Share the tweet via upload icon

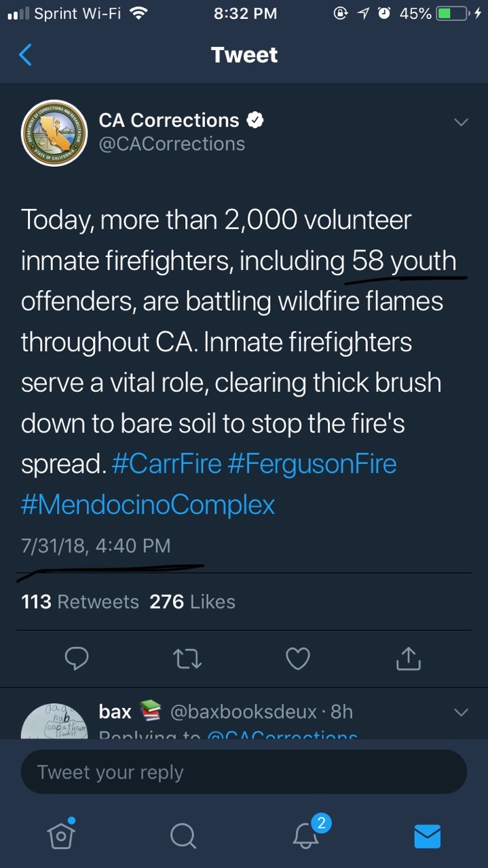coord(409,657)
